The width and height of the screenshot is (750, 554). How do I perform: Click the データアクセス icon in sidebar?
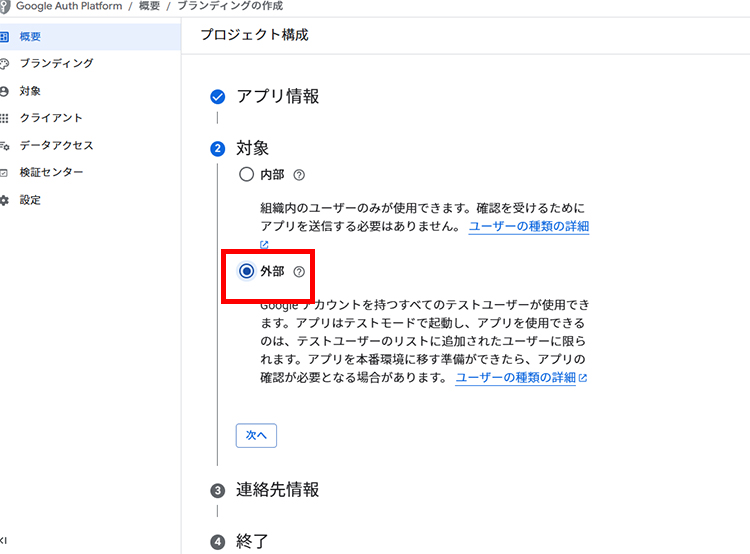coord(5,146)
